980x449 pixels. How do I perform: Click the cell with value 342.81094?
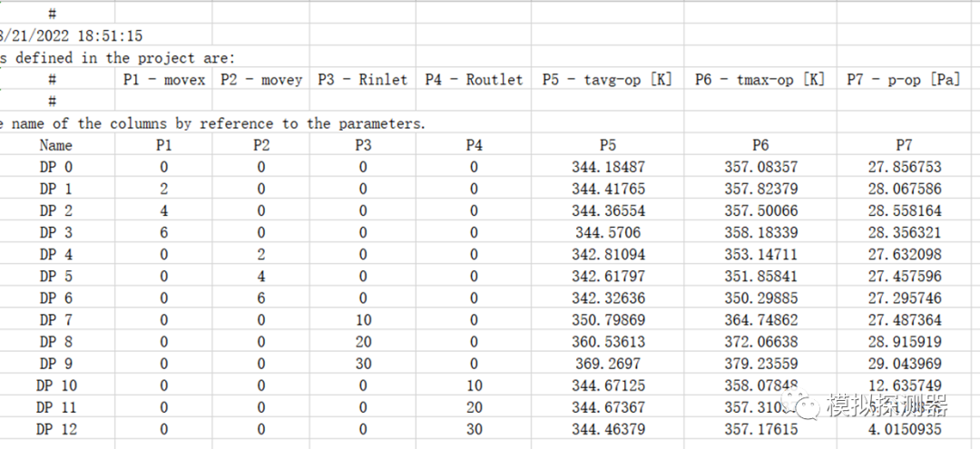[x=607, y=254]
